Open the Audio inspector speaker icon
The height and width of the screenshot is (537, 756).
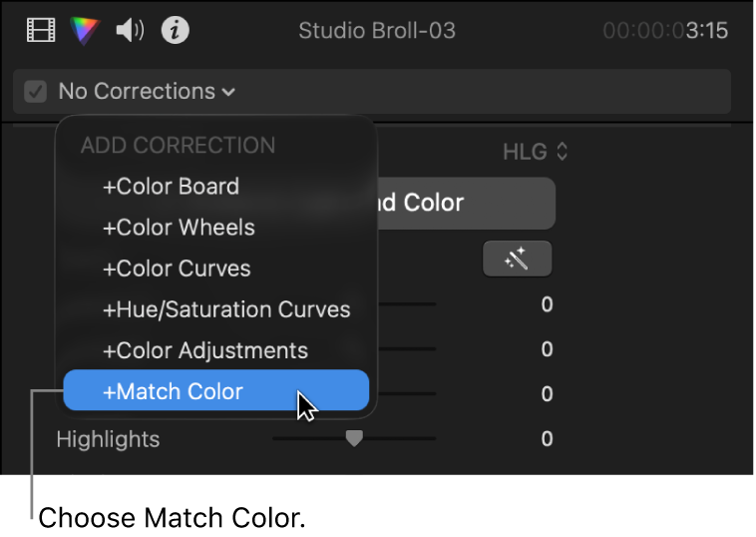coord(130,30)
